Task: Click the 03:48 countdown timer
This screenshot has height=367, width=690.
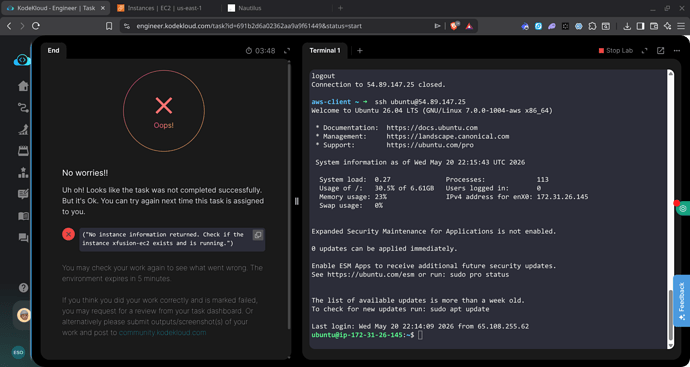Action: [261, 51]
